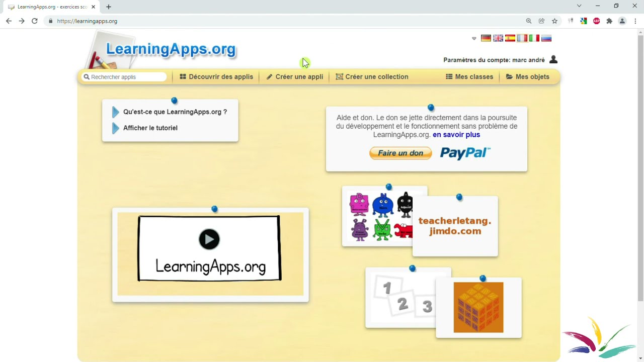Choose the English (UK) flag
Viewport: 644px width, 362px height.
[x=498, y=38]
